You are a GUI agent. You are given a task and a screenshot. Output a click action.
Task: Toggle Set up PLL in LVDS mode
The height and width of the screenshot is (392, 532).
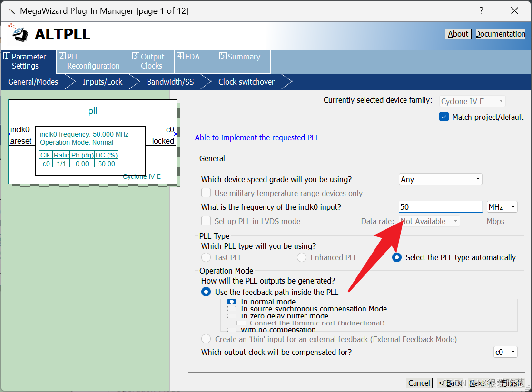(x=206, y=221)
